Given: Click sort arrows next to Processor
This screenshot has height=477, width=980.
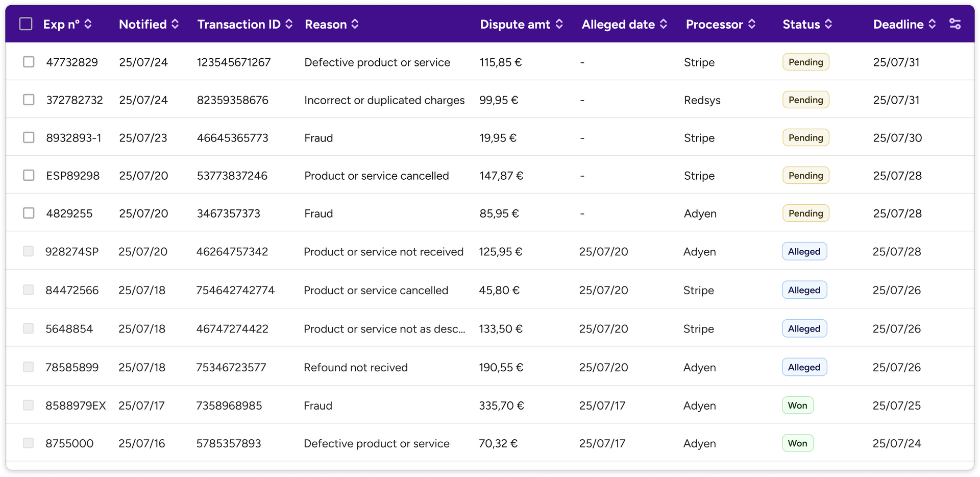Looking at the screenshot, I should [x=751, y=24].
